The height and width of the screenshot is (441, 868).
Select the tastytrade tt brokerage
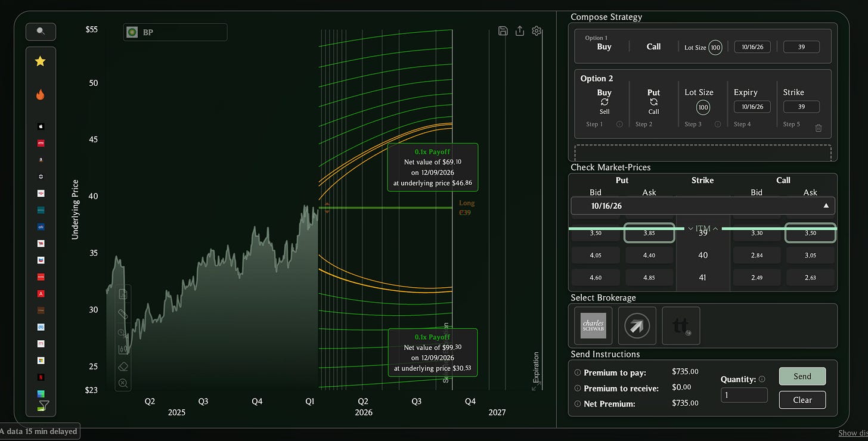[x=681, y=325]
